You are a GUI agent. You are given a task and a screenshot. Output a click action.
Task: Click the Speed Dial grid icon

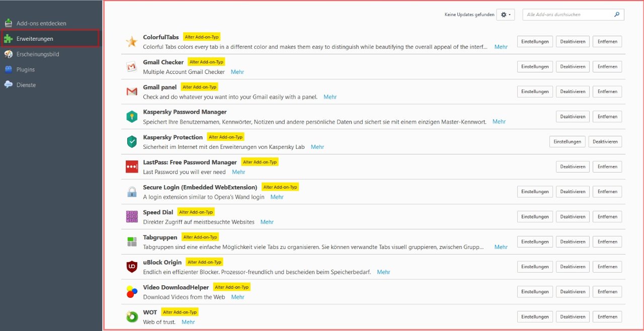pos(132,217)
